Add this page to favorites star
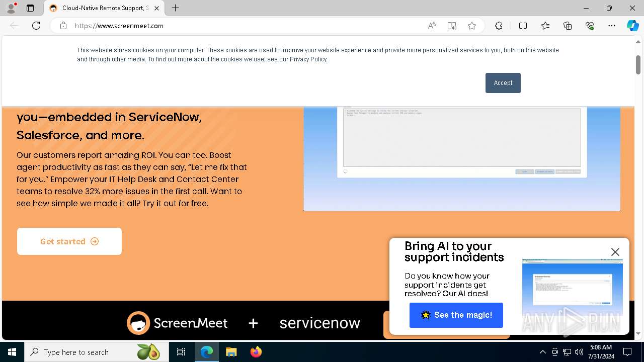Viewport: 644px width, 362px height. point(472,26)
